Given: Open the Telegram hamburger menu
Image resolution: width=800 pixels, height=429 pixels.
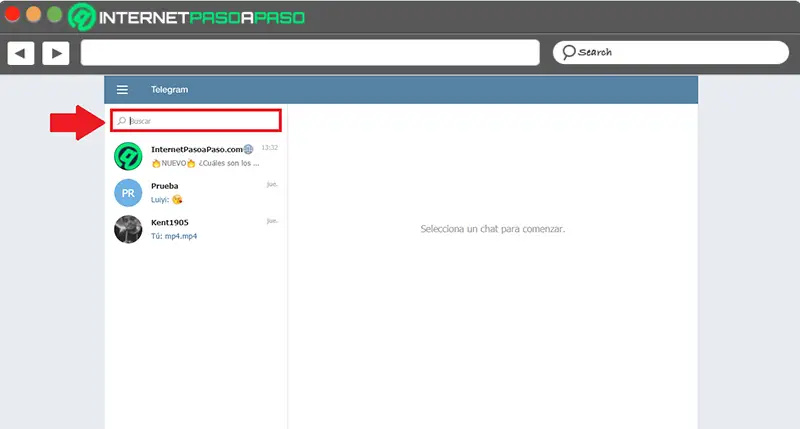Looking at the screenshot, I should [x=122, y=90].
